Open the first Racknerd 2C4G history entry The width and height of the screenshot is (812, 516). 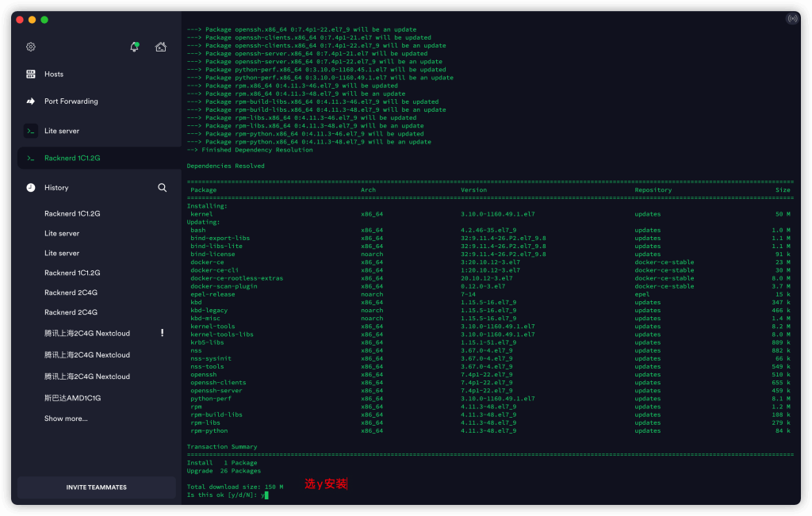click(71, 292)
